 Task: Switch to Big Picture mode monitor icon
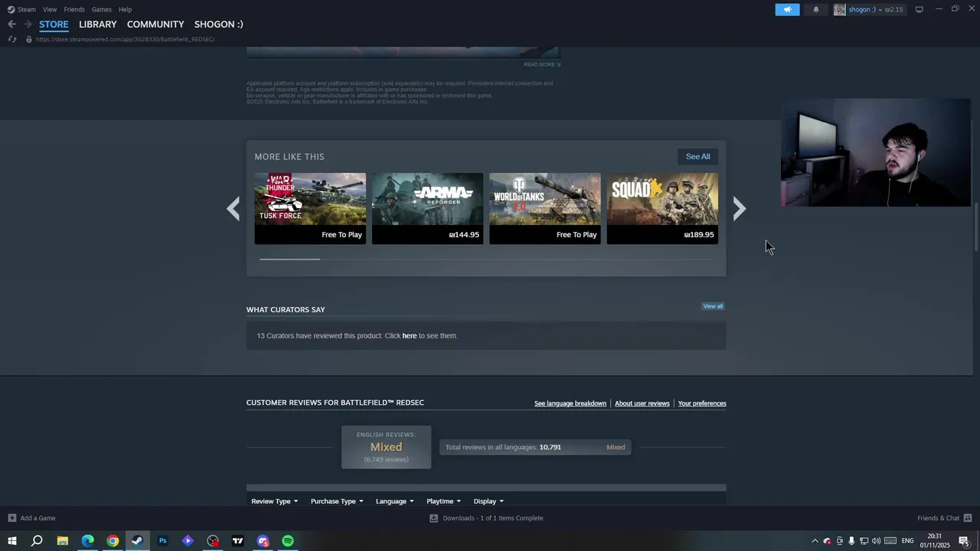919,9
